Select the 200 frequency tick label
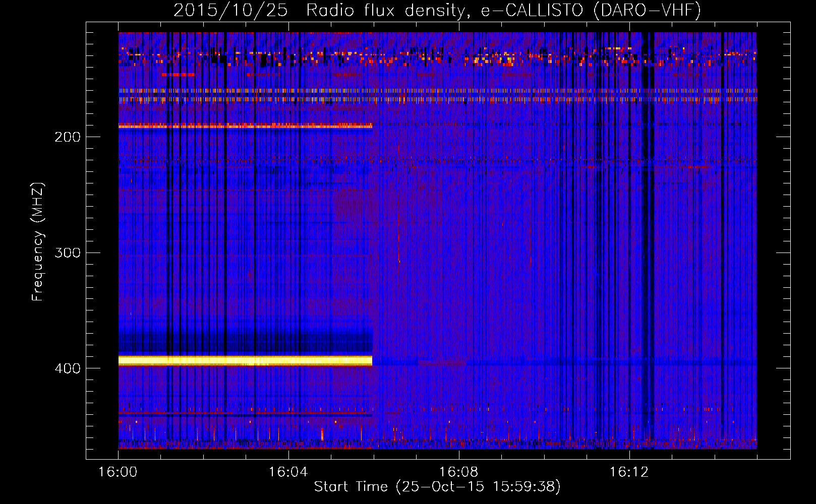The image size is (816, 504). click(68, 137)
